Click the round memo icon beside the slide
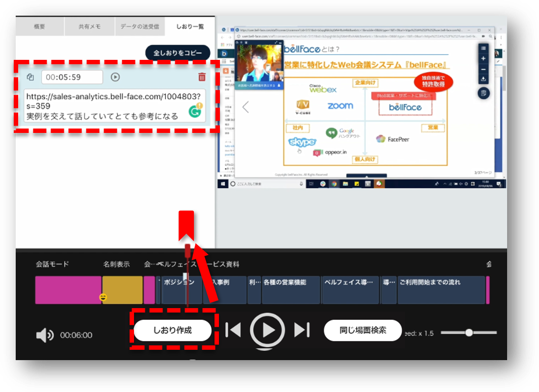 [x=484, y=93]
